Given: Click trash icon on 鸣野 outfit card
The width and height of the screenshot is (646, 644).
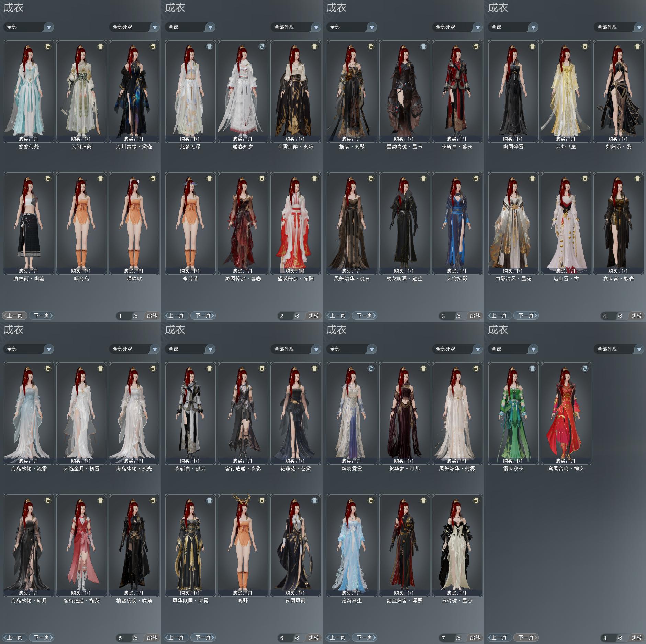Looking at the screenshot, I should [x=262, y=500].
